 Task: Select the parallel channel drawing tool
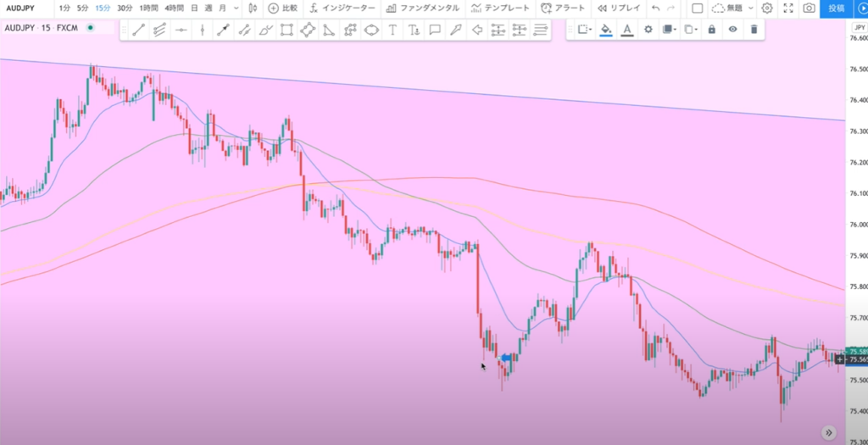click(160, 30)
